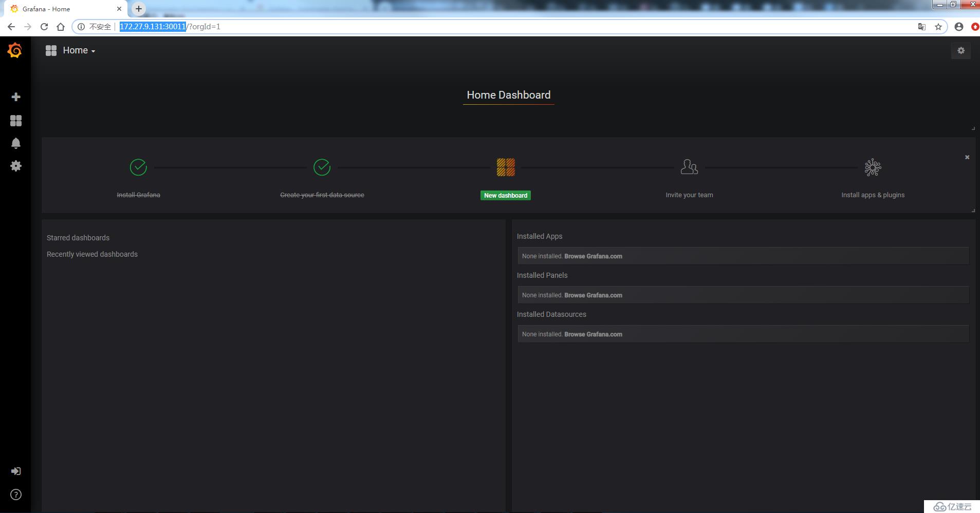Click the Invite your team icon

[x=689, y=167]
